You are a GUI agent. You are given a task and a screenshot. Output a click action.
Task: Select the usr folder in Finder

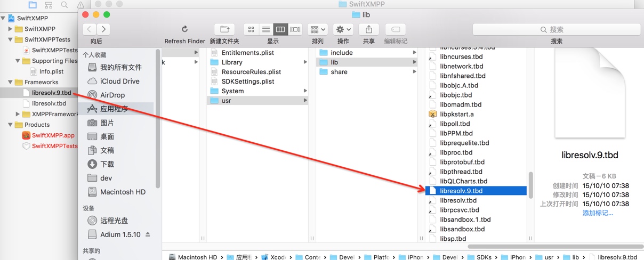click(257, 101)
